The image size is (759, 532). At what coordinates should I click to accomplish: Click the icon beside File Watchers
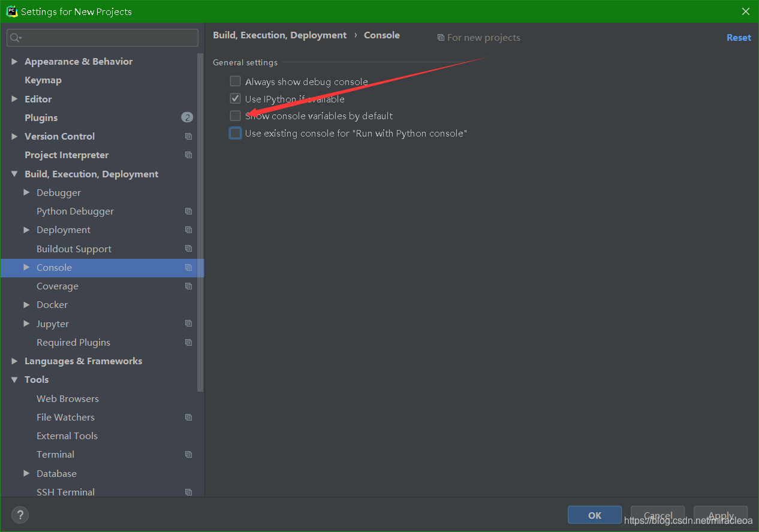(188, 417)
